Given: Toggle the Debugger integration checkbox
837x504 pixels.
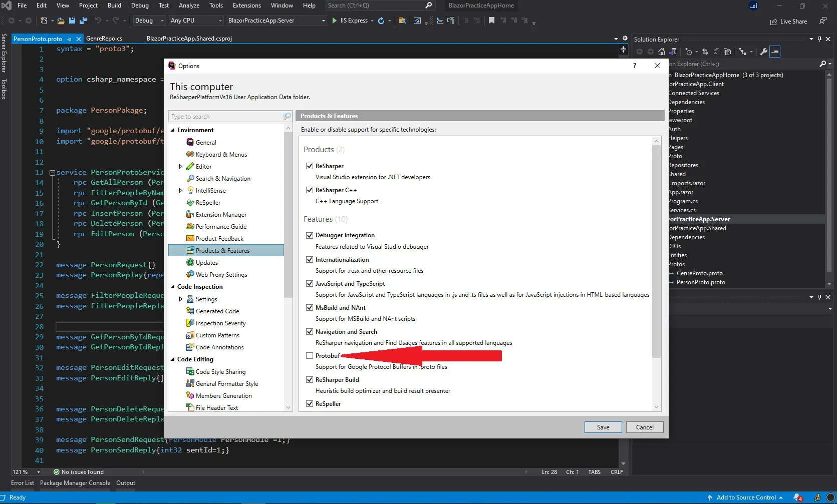Looking at the screenshot, I should [x=310, y=235].
